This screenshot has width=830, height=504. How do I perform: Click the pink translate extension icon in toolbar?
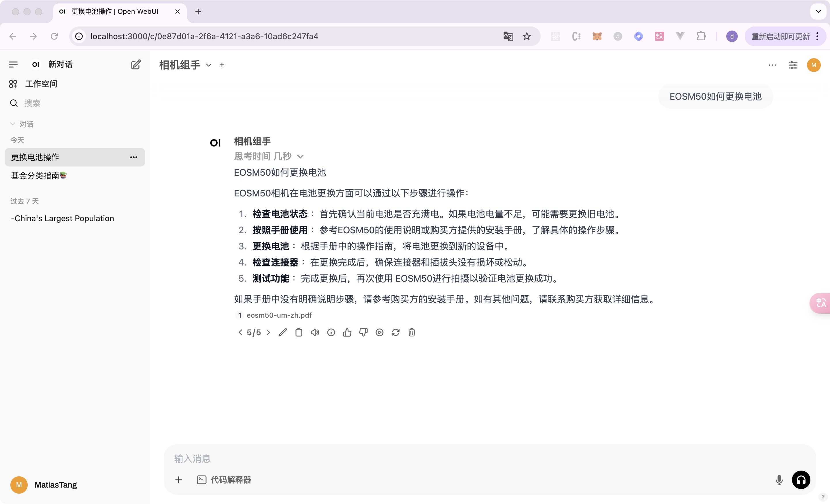[x=659, y=36]
